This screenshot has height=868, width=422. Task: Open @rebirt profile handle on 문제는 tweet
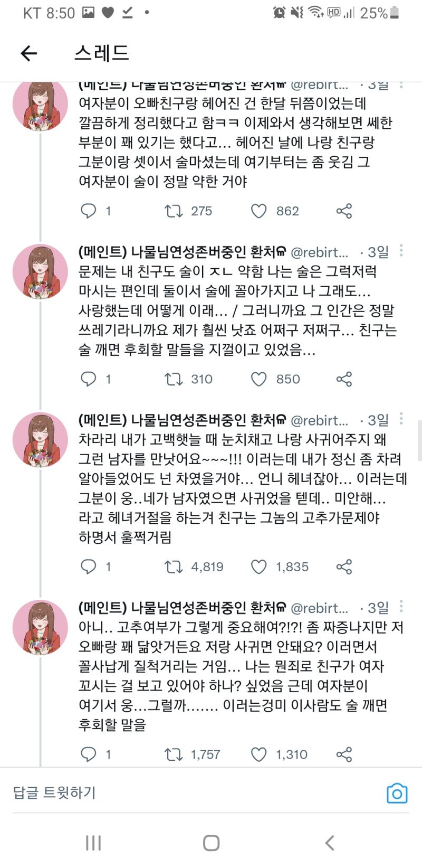[x=320, y=252]
